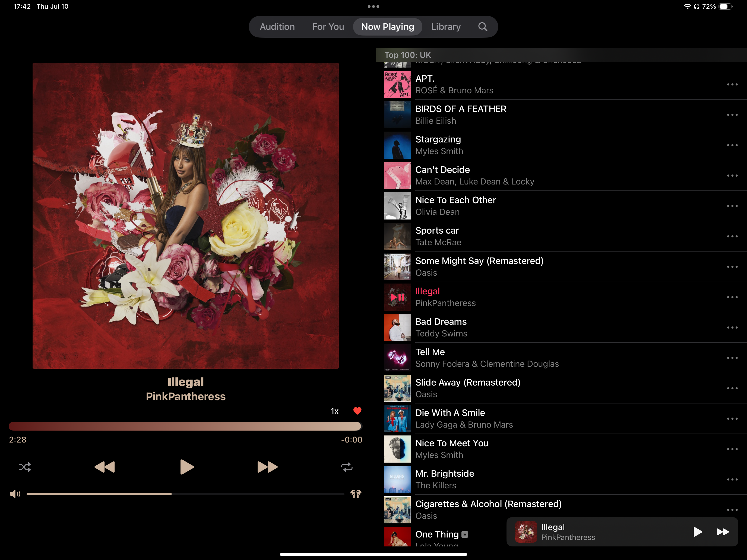
Task: Open more options for Stargazing
Action: (x=732, y=145)
